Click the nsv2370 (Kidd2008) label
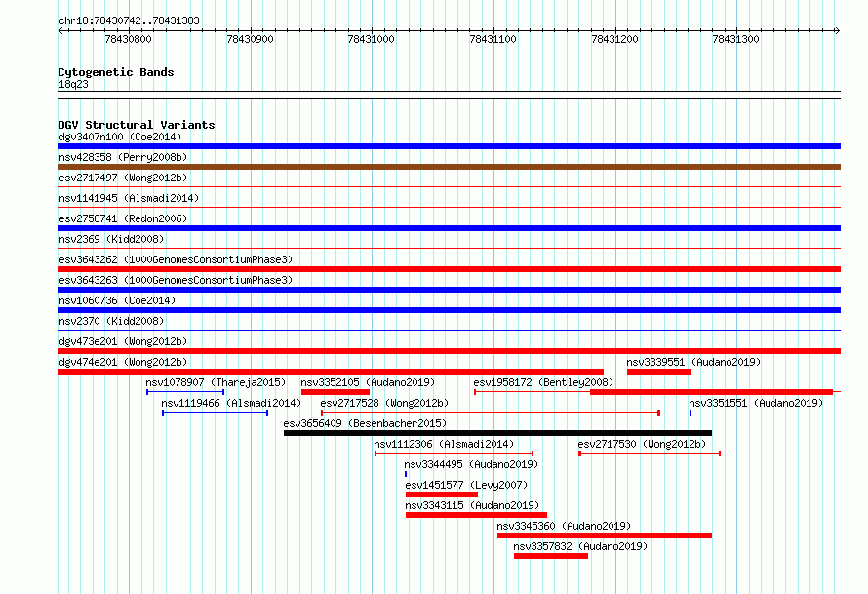Viewport: 868px width, 594px height. [111, 321]
